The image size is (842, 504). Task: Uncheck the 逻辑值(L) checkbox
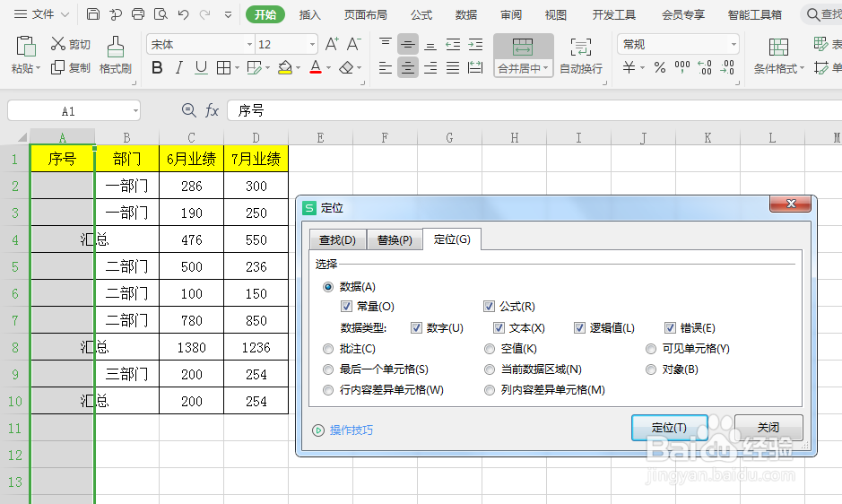(579, 327)
